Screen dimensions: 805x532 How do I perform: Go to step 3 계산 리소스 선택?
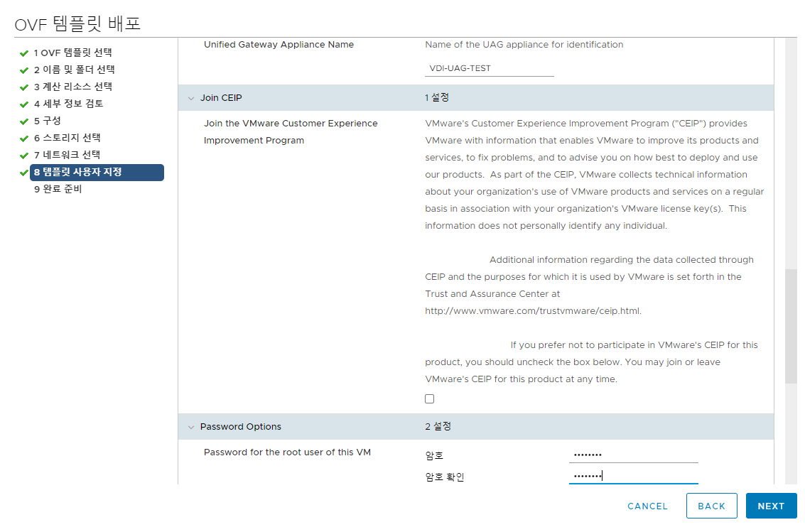tap(73, 87)
